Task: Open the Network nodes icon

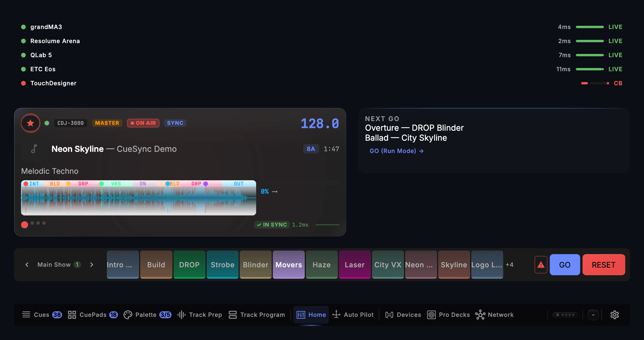Action: 480,315
